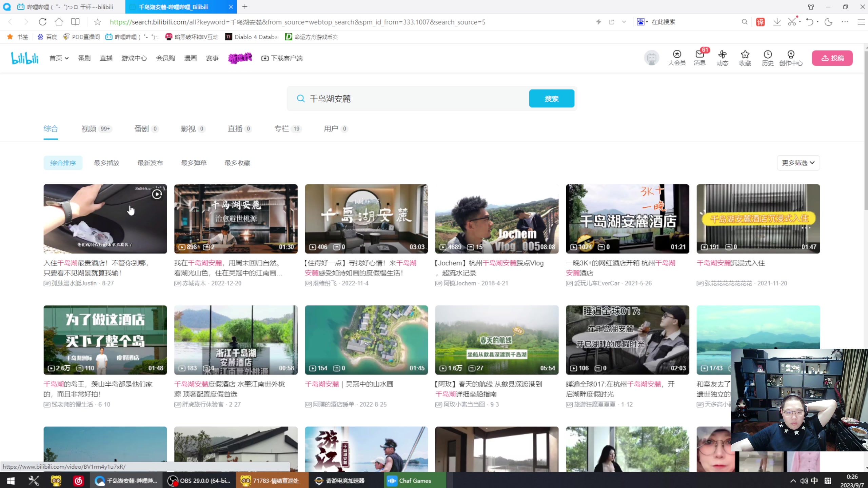Click the browser reload icon
The width and height of the screenshot is (868, 488).
(x=42, y=22)
